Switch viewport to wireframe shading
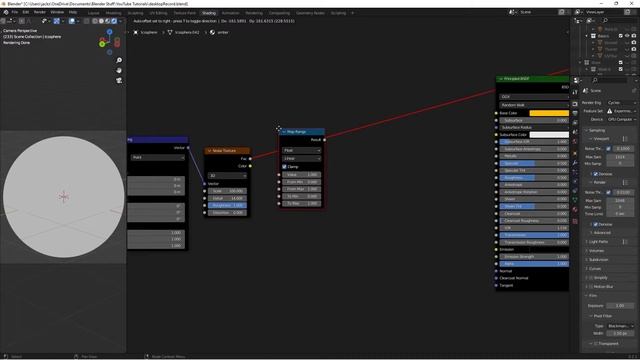The image size is (640, 360). [95, 21]
